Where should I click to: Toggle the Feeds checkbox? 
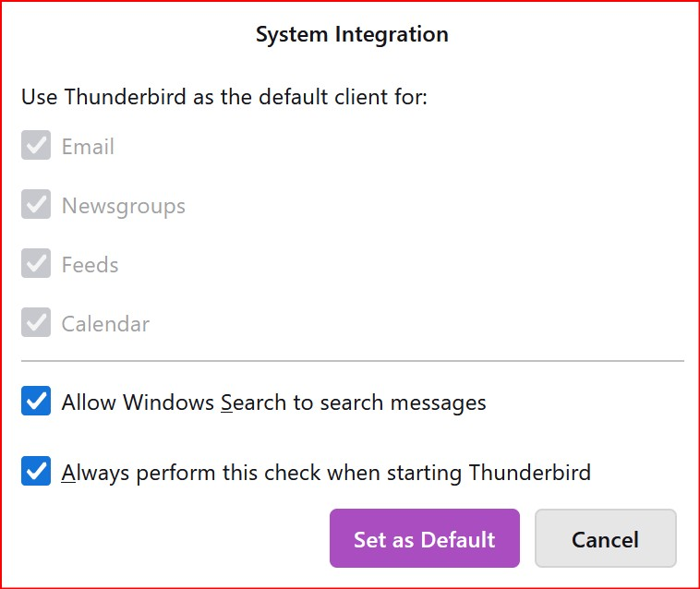[x=36, y=265]
